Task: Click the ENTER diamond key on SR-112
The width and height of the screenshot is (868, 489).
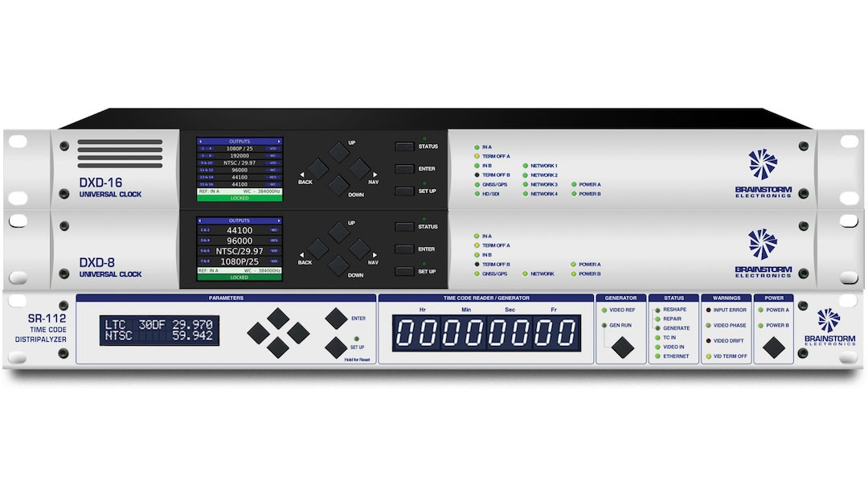Action: tap(336, 318)
